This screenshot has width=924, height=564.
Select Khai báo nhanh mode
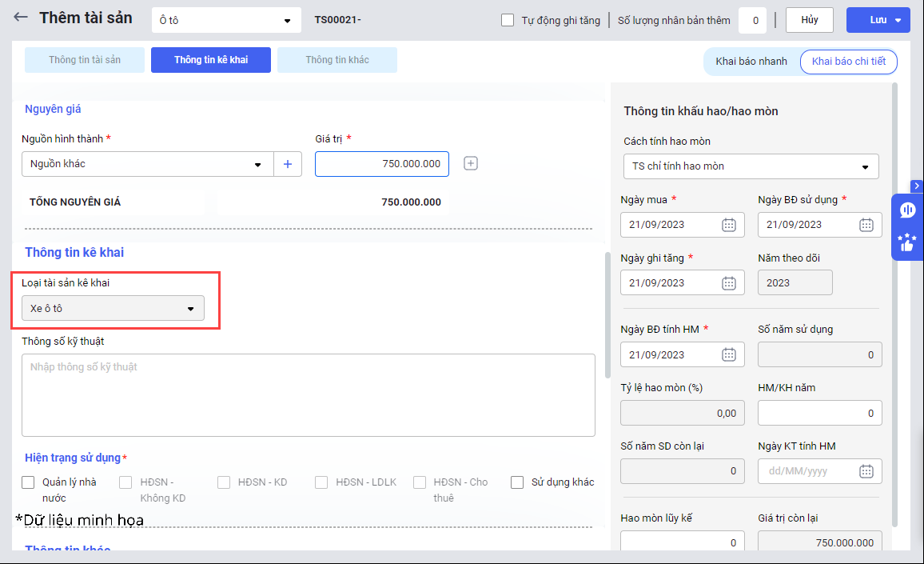point(751,62)
